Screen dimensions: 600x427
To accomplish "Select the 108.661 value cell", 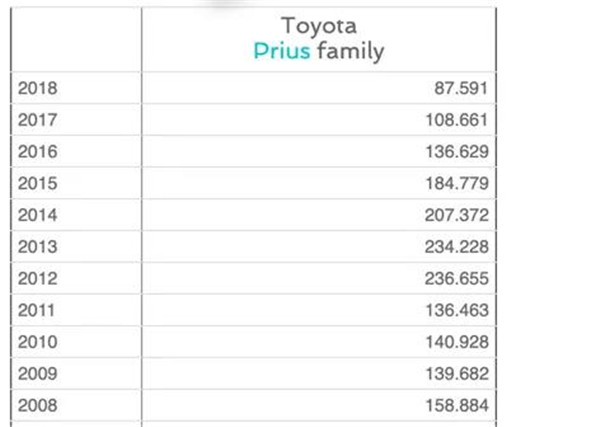I will [x=457, y=120].
